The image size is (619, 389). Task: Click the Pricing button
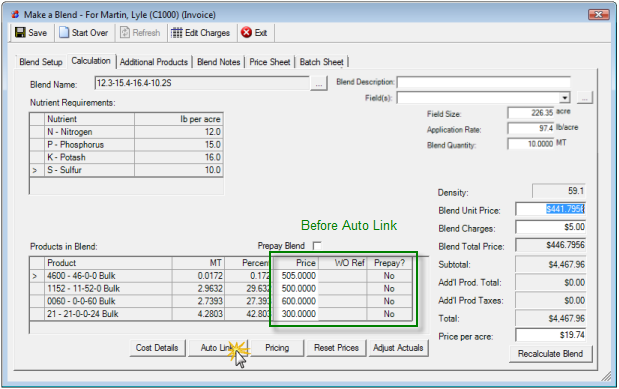277,348
